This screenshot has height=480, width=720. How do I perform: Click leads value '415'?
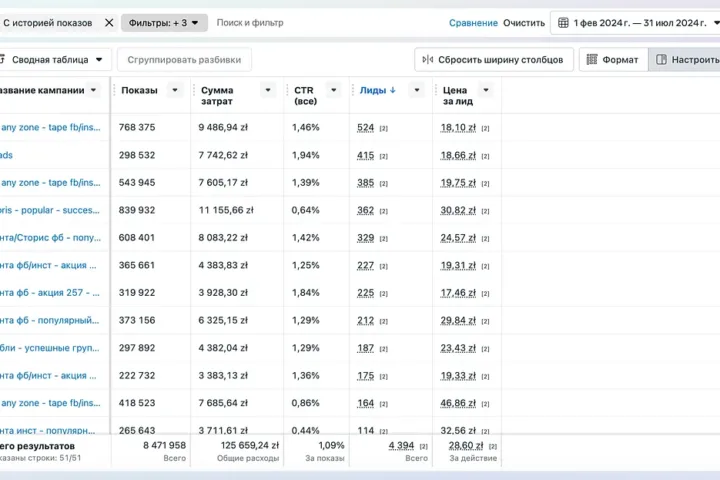pyautogui.click(x=366, y=155)
